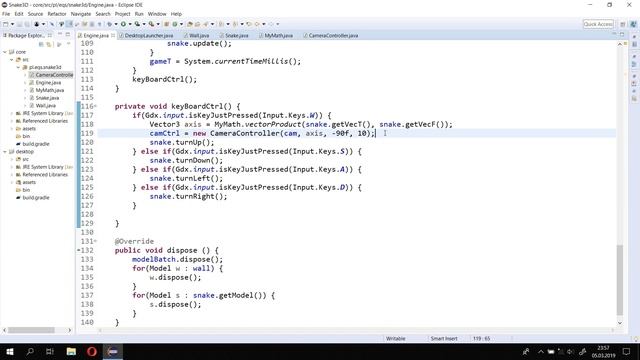Viewport: 640px width, 360px height.
Task: Open File Explorer from the taskbar
Action: coord(71,351)
